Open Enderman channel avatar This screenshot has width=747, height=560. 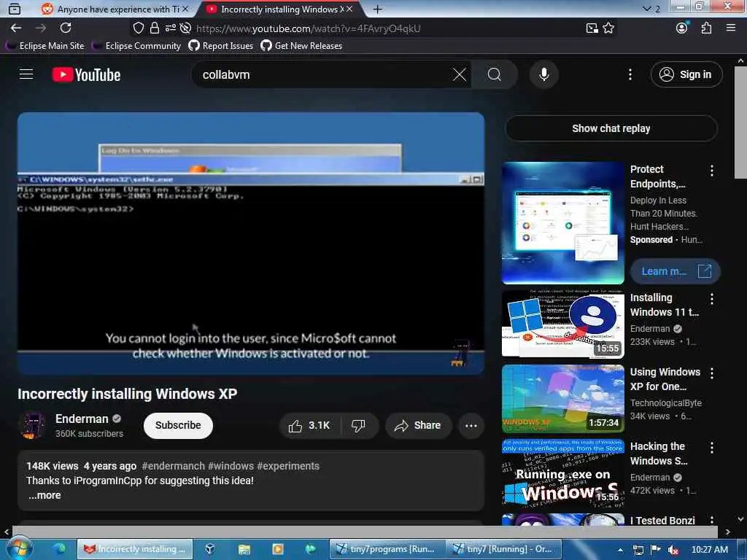32,425
